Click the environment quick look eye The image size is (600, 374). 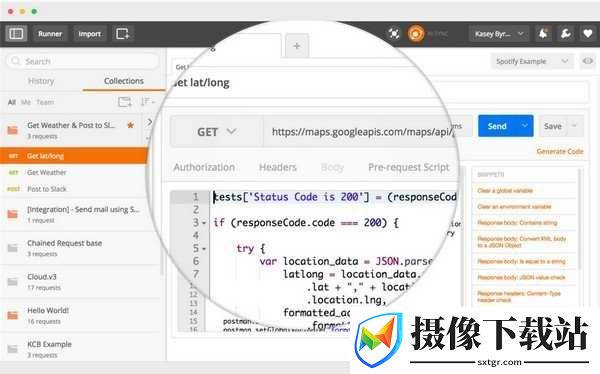588,61
